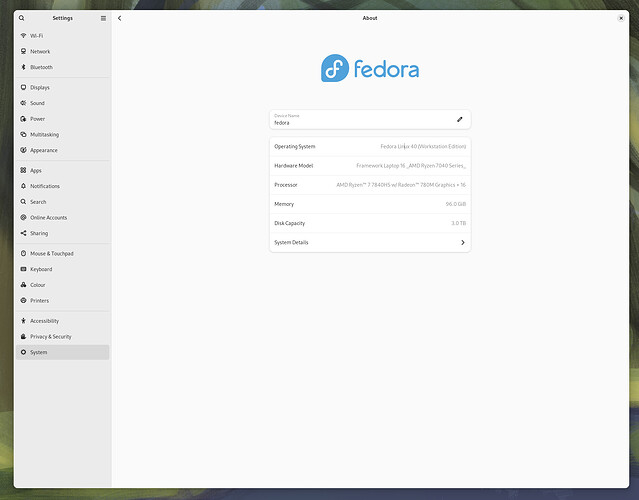Image resolution: width=639 pixels, height=500 pixels.
Task: Click Hardware Model row label
Action: click(x=294, y=165)
